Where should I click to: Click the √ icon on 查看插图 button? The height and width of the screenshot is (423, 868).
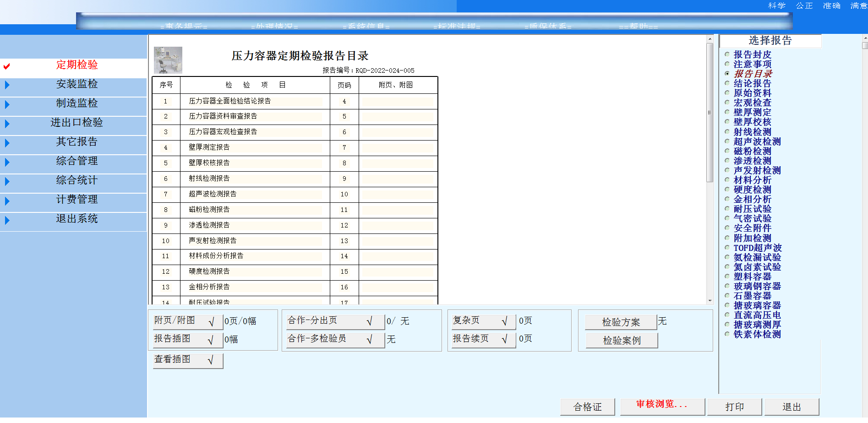212,360
